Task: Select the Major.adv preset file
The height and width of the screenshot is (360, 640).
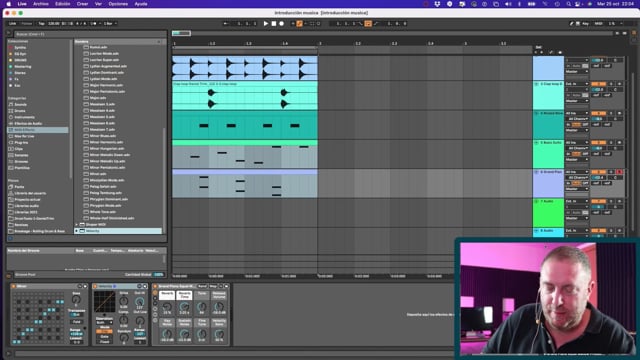Action: pyautogui.click(x=98, y=98)
